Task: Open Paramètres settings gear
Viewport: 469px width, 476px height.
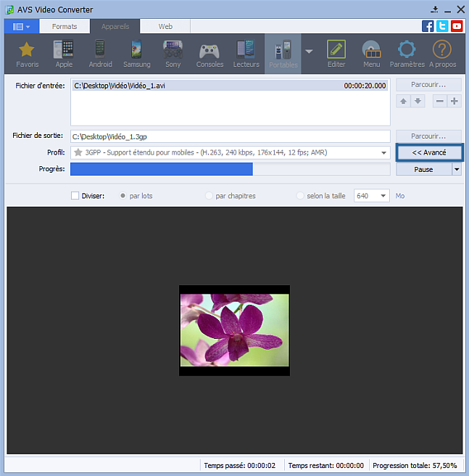Action: pos(407,54)
